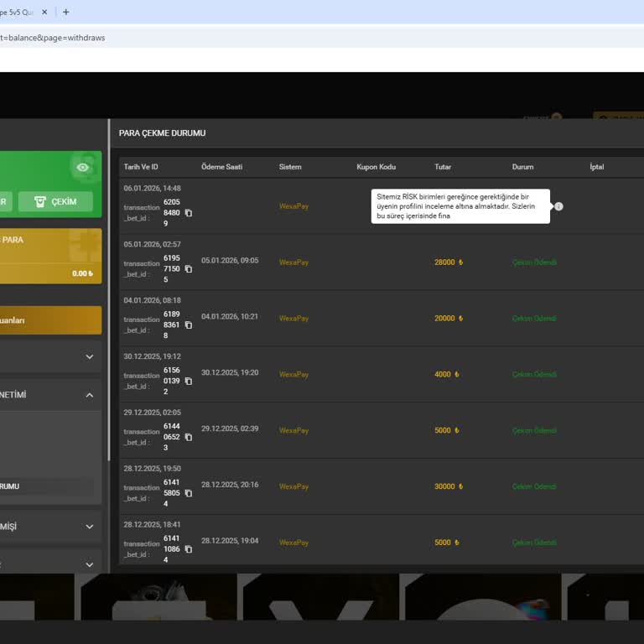Image resolution: width=644 pixels, height=644 pixels.
Task: Click WexaPay link in the 05.01.2026 row
Action: coord(293,262)
